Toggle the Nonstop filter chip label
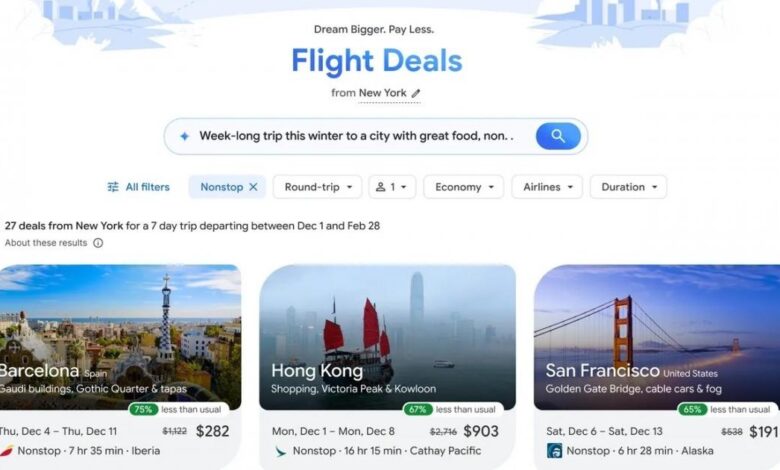This screenshot has width=780, height=470. click(x=221, y=187)
